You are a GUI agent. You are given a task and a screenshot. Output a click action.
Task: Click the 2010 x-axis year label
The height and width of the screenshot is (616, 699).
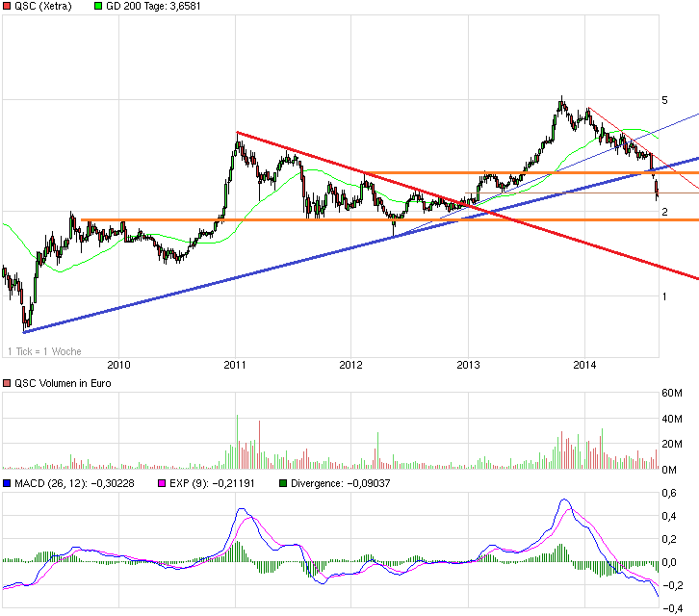(x=119, y=365)
